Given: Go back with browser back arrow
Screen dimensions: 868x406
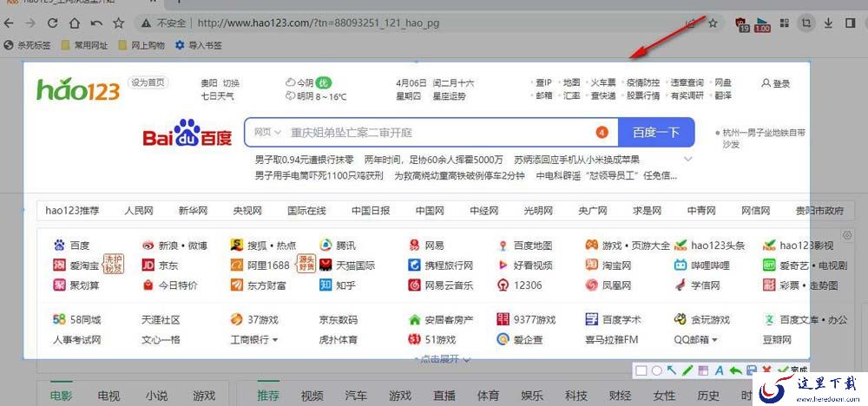Looking at the screenshot, I should [x=9, y=23].
